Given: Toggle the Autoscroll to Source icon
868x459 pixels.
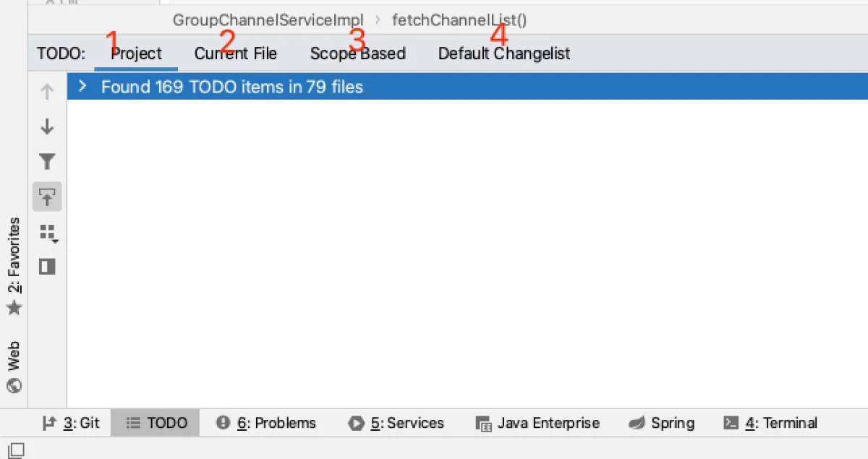Looking at the screenshot, I should [47, 197].
